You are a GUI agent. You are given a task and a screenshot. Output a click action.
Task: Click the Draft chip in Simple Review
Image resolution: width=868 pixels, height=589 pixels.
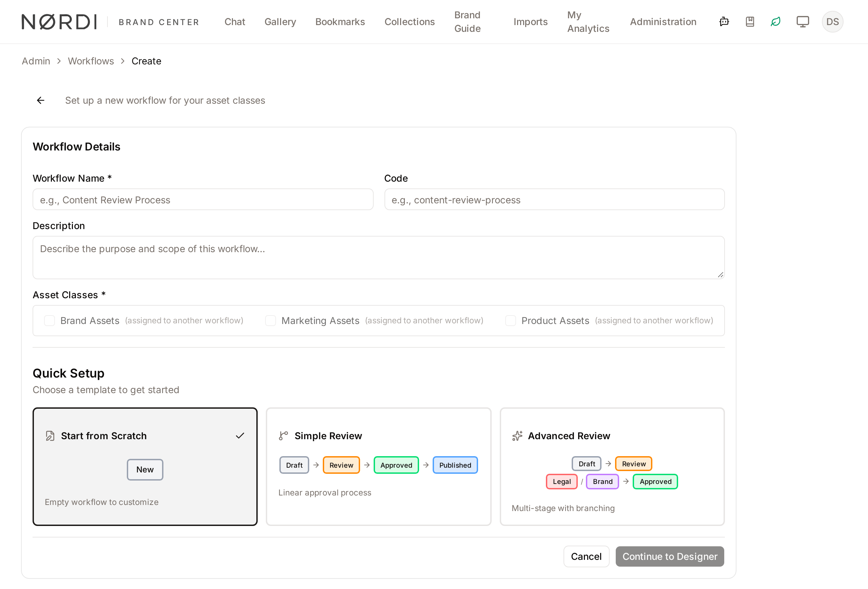[x=294, y=465]
